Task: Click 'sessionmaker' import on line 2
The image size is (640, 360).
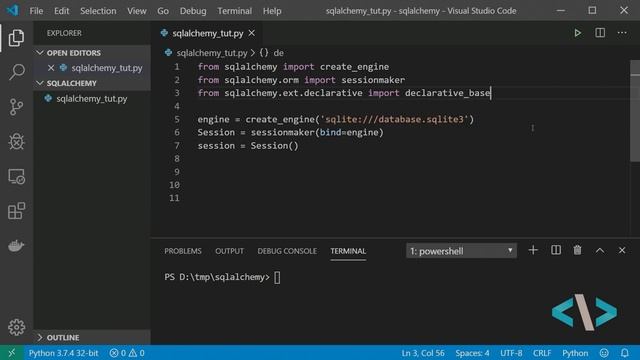Action: coord(373,80)
